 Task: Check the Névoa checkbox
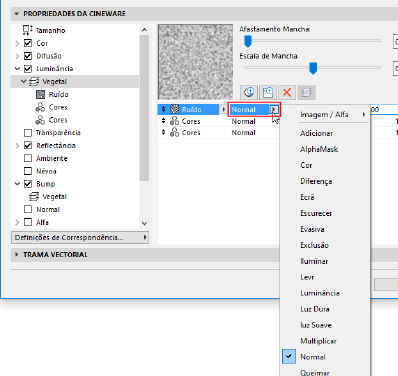tap(28, 171)
